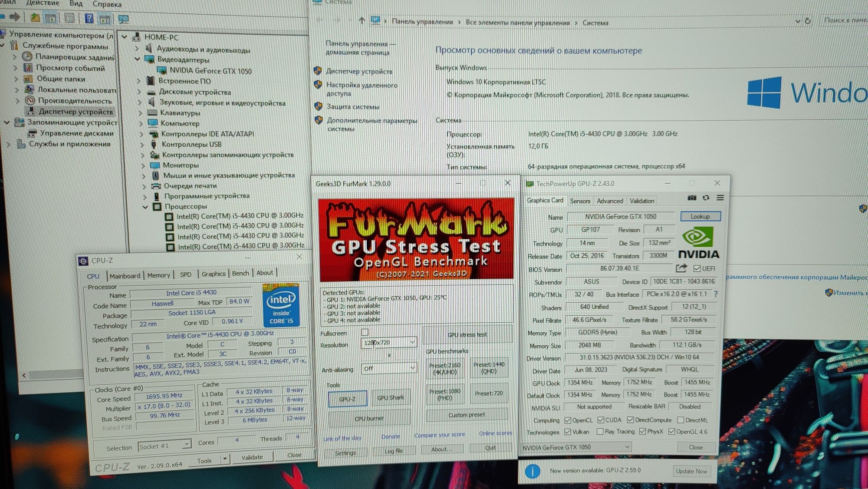This screenshot has height=489, width=868.
Task: Click the Forward arrow in Computer Management toolbar
Action: click(15, 17)
